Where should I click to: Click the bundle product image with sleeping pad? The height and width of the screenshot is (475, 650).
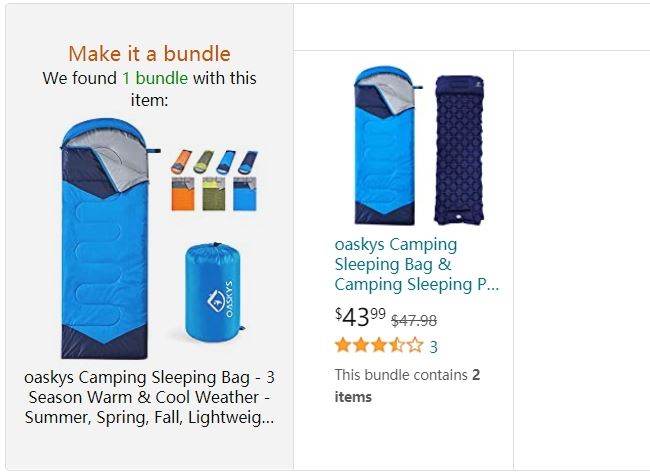pyautogui.click(x=419, y=145)
